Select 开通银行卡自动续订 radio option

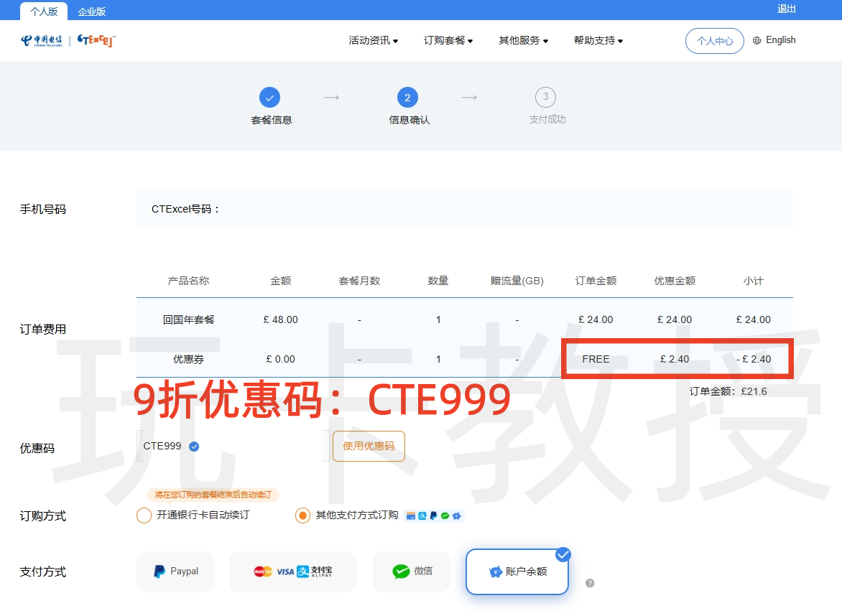(x=144, y=515)
